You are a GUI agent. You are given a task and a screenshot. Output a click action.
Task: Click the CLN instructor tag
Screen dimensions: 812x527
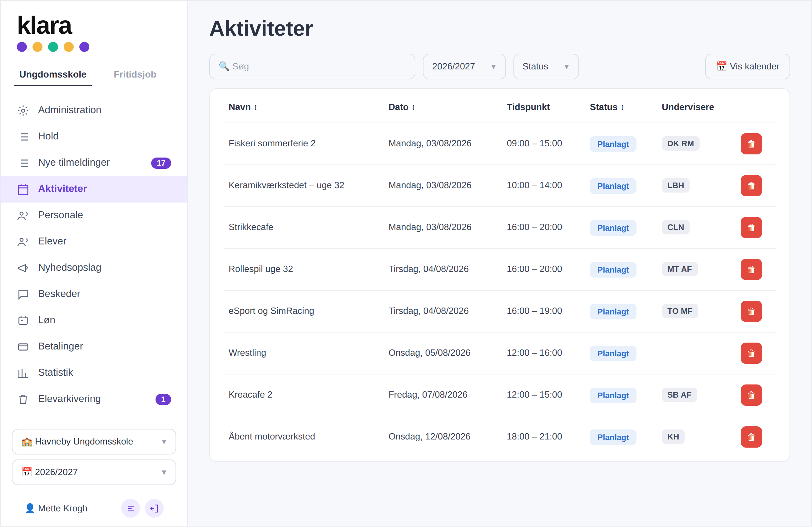coord(676,228)
